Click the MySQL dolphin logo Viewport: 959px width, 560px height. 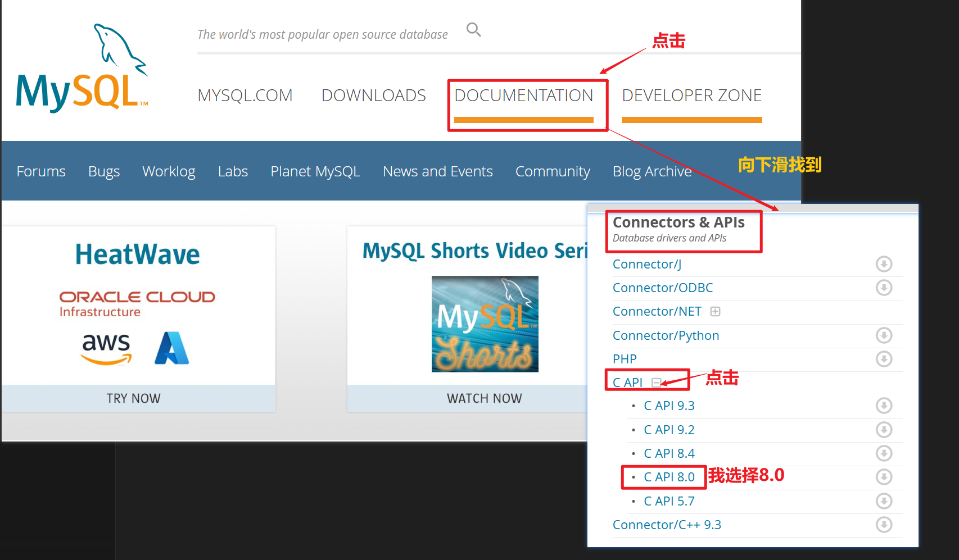click(x=82, y=67)
